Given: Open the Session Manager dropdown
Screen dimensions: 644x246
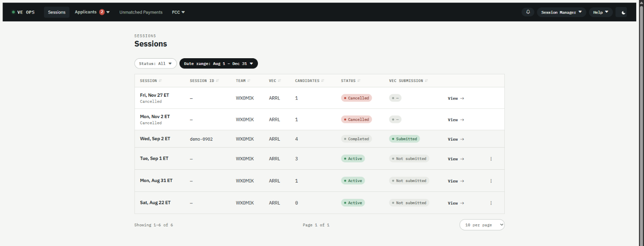Looking at the screenshot, I should 561,12.
